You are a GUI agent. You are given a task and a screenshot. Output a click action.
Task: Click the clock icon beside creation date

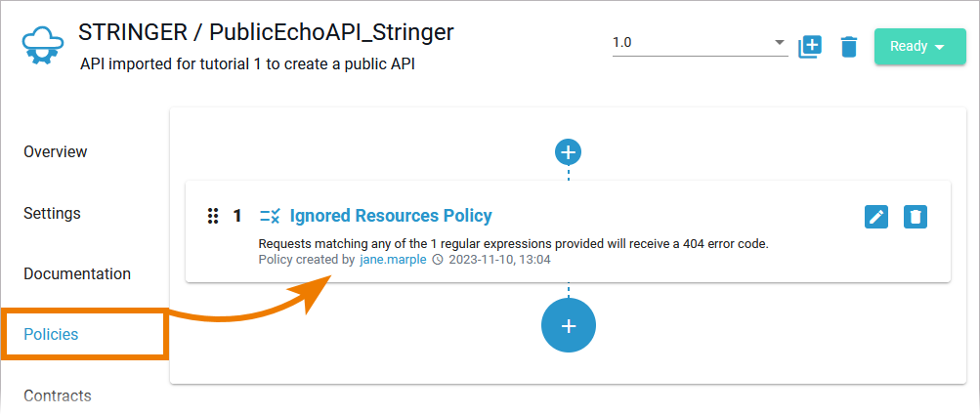(x=438, y=260)
